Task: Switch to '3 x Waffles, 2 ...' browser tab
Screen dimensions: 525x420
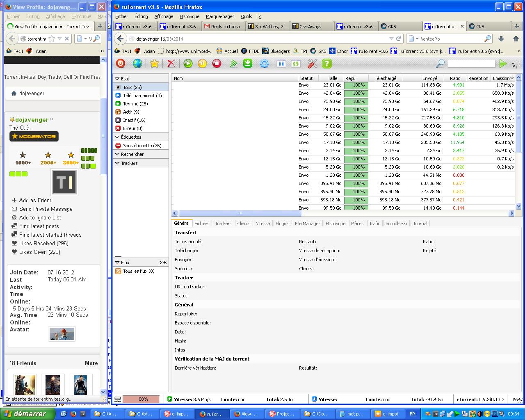Action: pos(268,26)
